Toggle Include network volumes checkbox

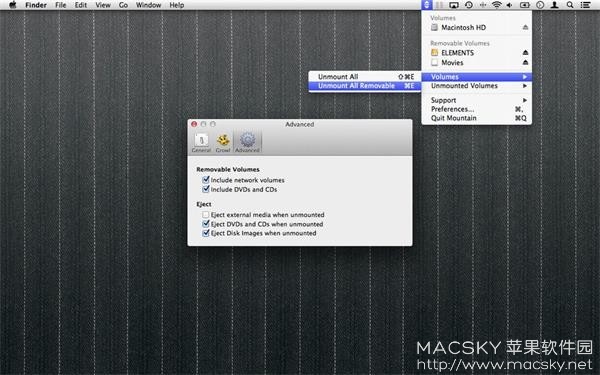click(x=206, y=179)
